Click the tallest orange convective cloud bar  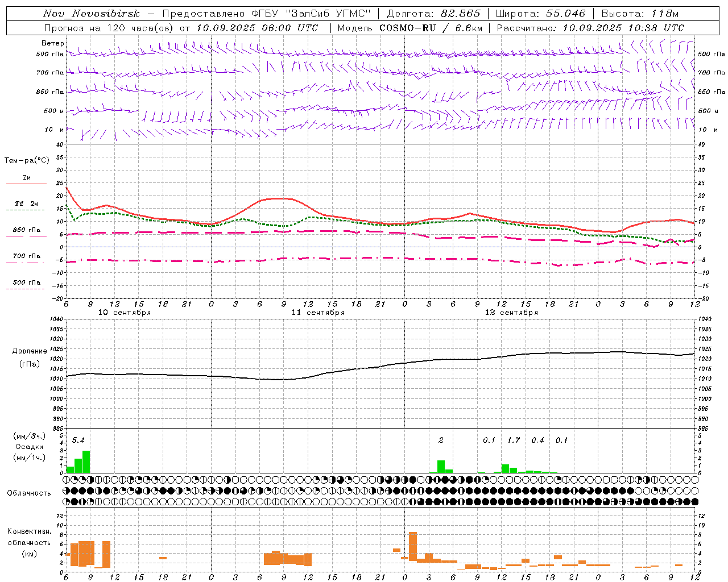coord(413,546)
